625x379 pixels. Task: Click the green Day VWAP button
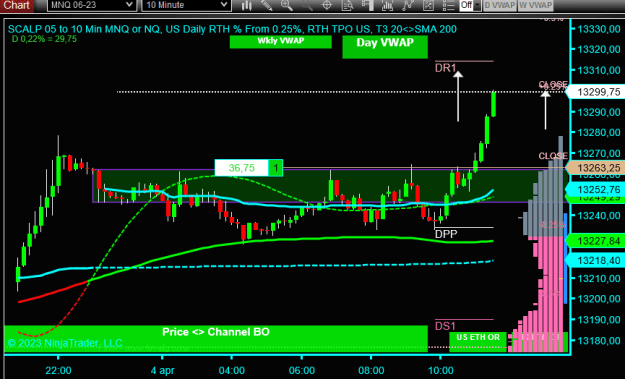click(385, 46)
